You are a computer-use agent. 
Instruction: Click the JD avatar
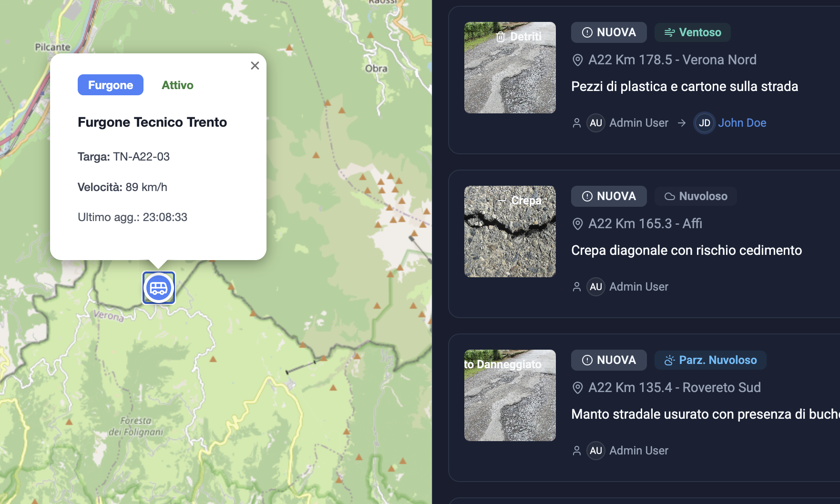pyautogui.click(x=704, y=123)
